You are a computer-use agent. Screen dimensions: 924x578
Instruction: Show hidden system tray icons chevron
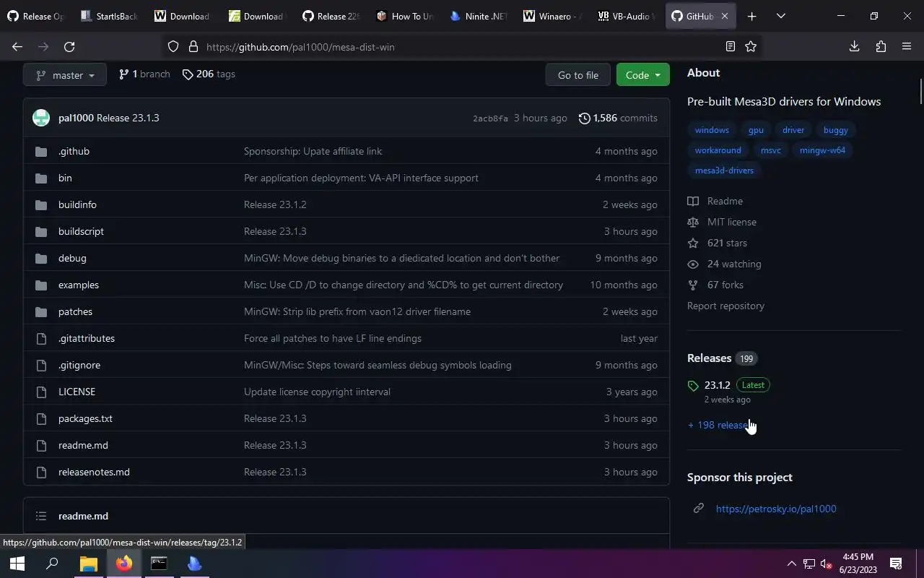coord(791,564)
